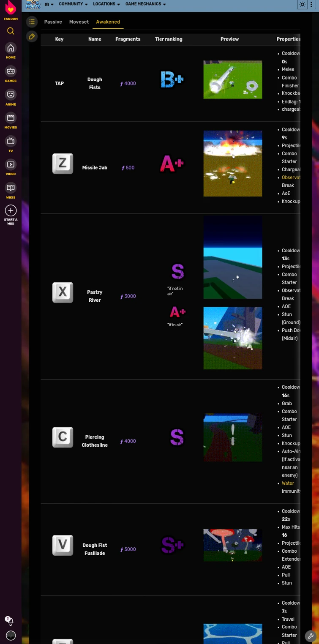Screen dimensions: 319x644
Task: Switch to the Passive tab
Action: pos(53,22)
